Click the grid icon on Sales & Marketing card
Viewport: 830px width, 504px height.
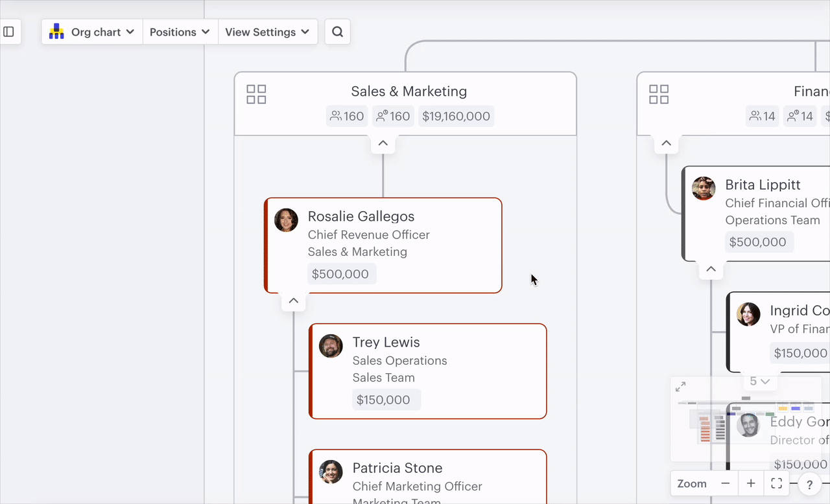(x=256, y=94)
